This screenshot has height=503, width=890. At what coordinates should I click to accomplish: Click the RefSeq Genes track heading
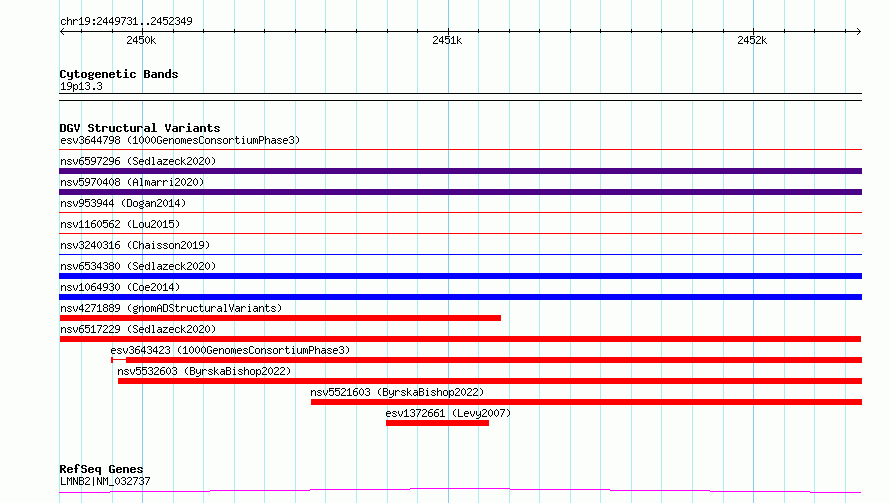pyautogui.click(x=101, y=470)
